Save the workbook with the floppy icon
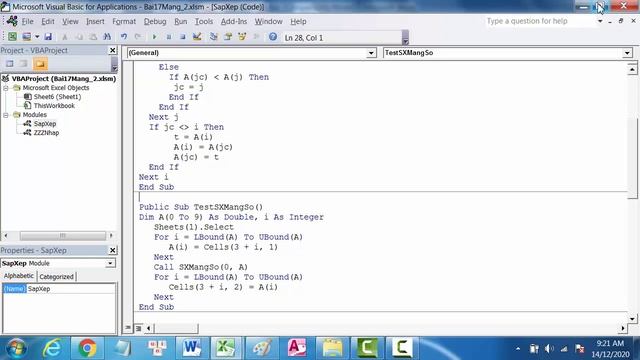This screenshot has height=360, width=640. click(48, 37)
